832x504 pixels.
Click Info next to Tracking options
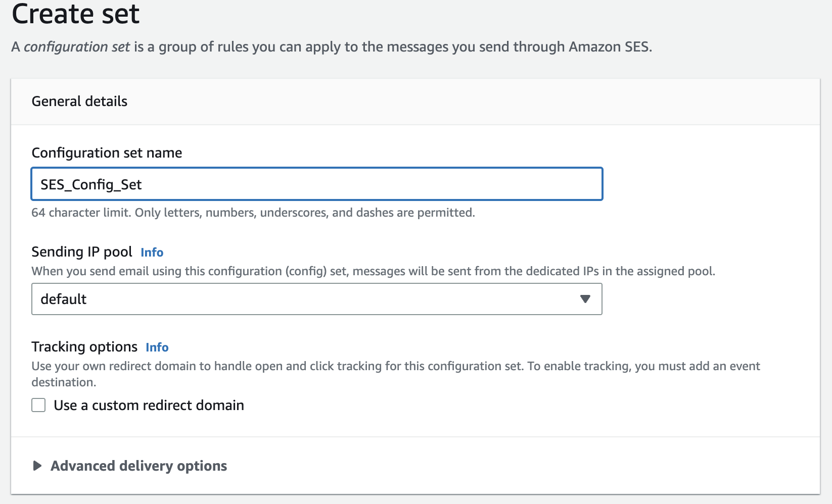[157, 347]
